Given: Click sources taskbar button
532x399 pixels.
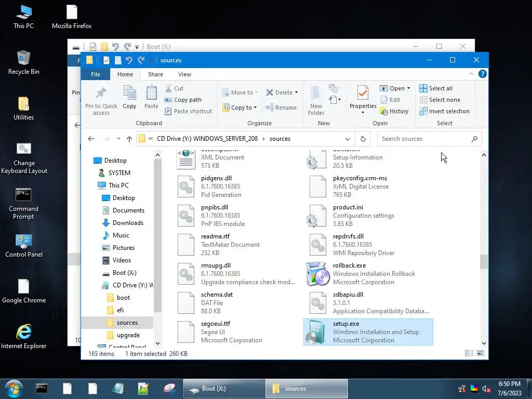Looking at the screenshot, I should (x=307, y=389).
